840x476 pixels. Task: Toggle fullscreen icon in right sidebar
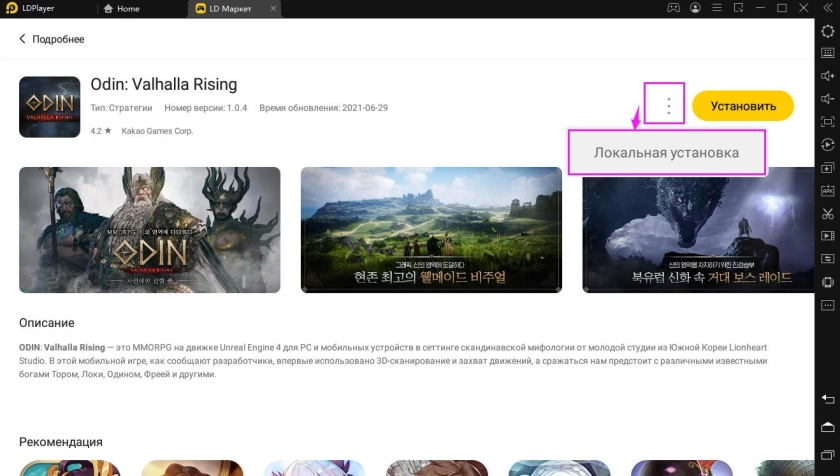[828, 122]
